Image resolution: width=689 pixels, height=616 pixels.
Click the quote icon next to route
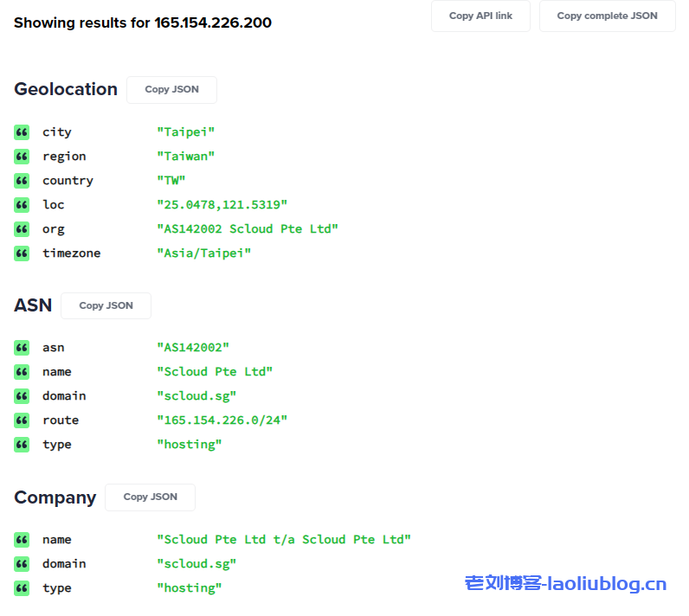tap(22, 420)
